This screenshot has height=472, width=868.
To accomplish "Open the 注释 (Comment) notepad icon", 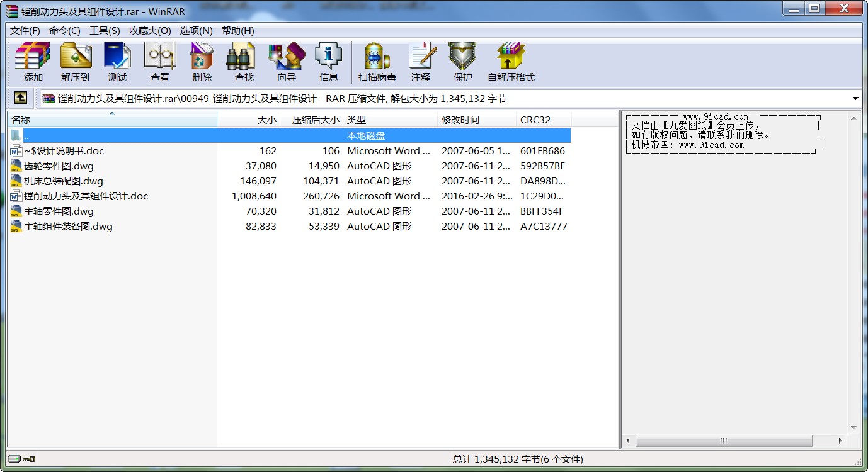I will tap(421, 61).
